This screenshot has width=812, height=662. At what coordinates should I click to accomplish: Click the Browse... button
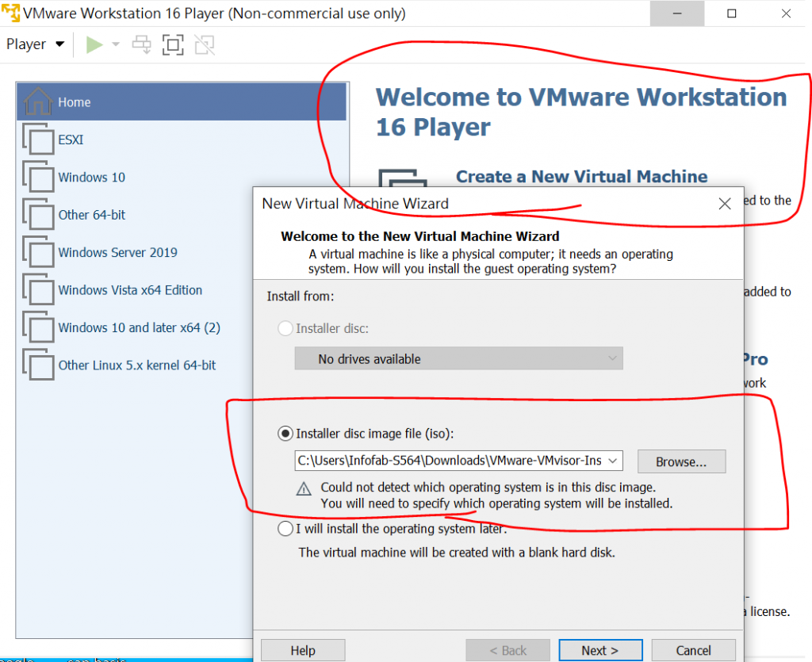tap(681, 461)
